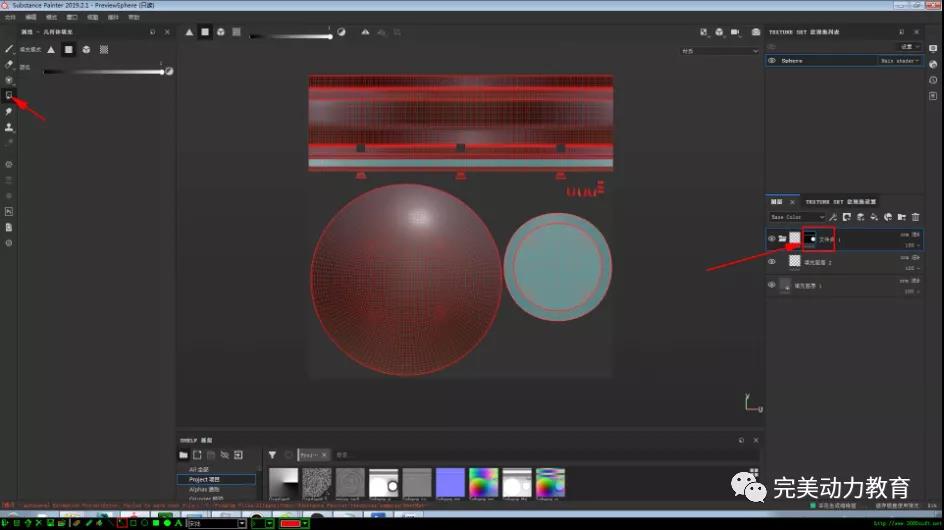Toggle visibility of fill layer 2
Screen dimensions: 944x530
point(771,261)
